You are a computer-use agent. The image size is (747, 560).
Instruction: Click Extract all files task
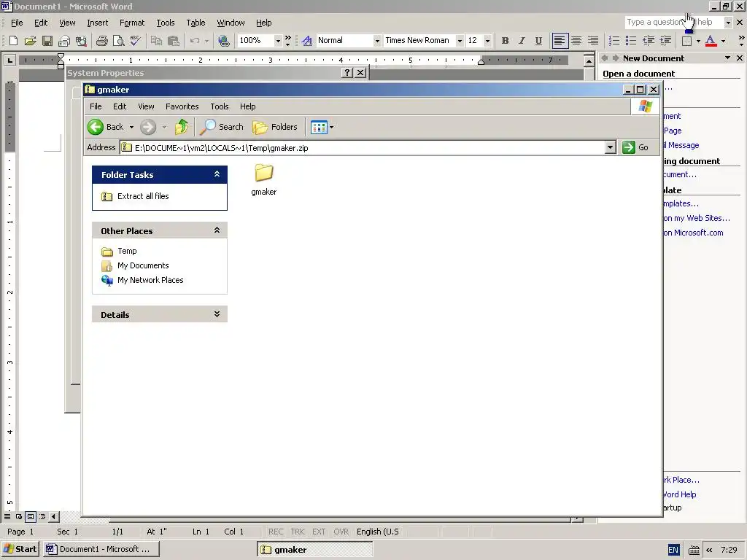pyautogui.click(x=143, y=195)
